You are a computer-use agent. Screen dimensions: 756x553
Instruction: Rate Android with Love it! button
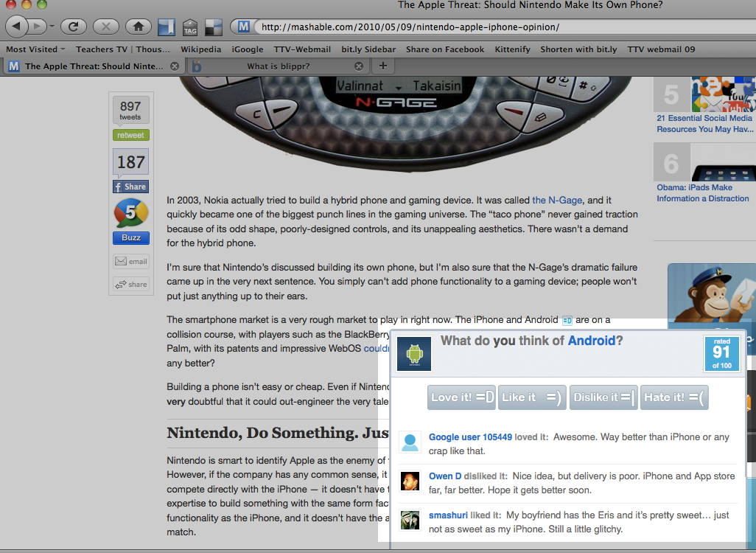461,397
